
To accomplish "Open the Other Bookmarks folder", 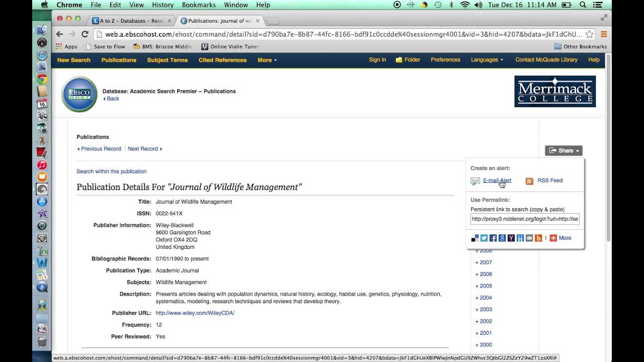I will tap(580, 46).
